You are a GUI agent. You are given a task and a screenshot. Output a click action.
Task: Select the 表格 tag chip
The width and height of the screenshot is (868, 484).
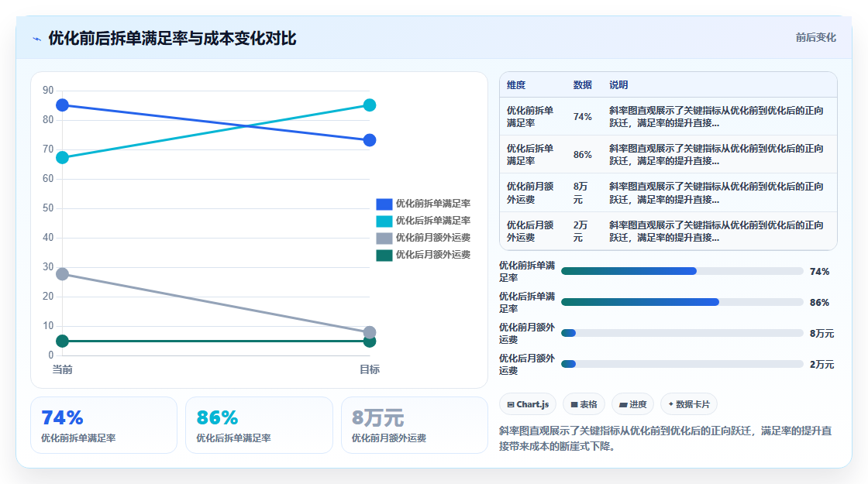click(584, 404)
